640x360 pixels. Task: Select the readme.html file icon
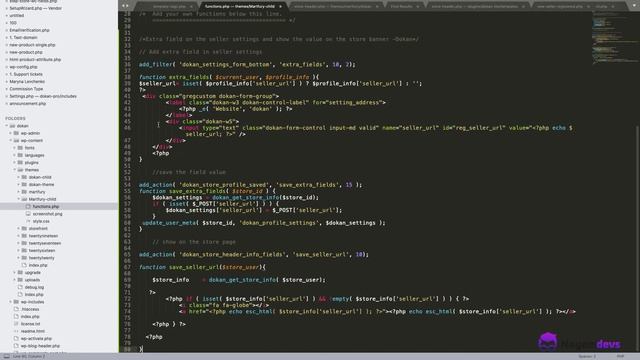(x=16, y=331)
